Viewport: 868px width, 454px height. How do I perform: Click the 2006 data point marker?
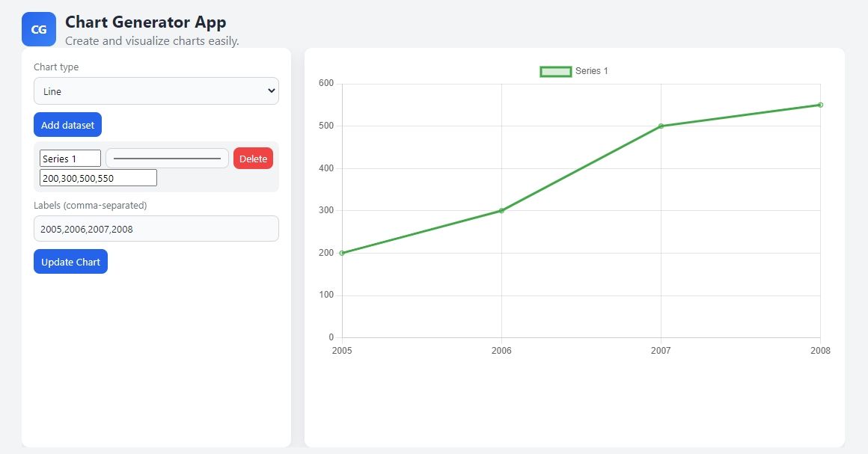coord(501,211)
